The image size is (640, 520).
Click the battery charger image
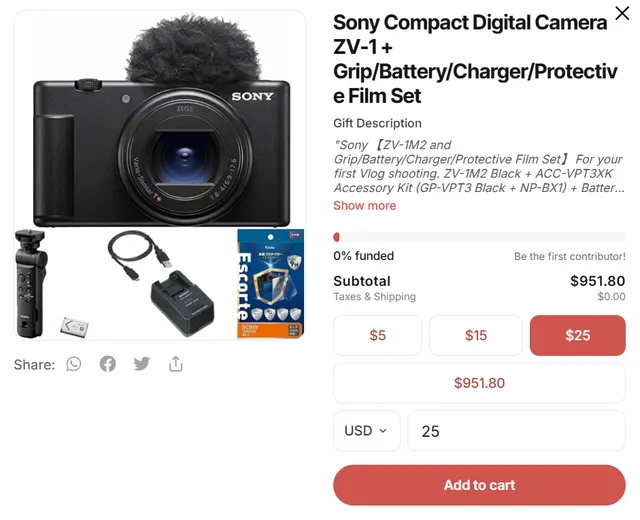[x=182, y=304]
